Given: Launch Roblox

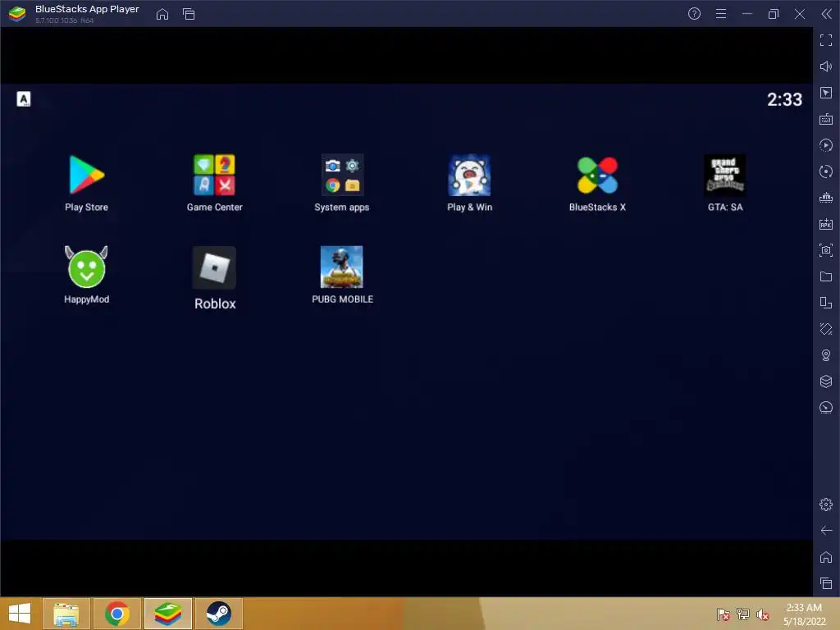Looking at the screenshot, I should [214, 267].
